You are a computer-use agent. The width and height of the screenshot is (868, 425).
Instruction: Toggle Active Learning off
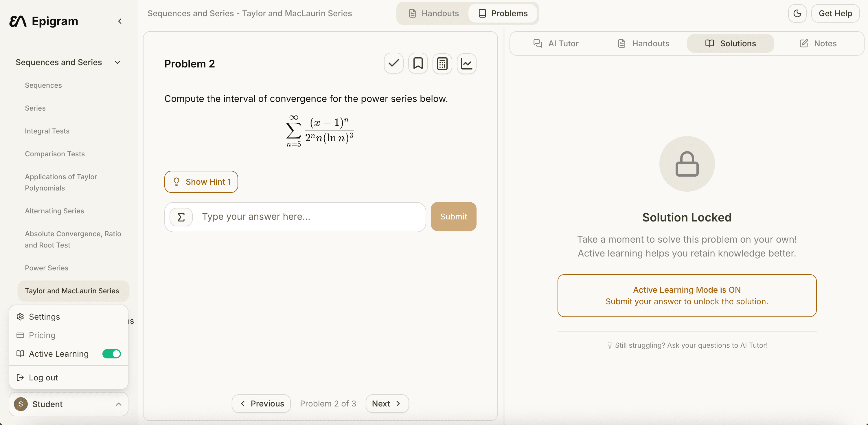111,353
